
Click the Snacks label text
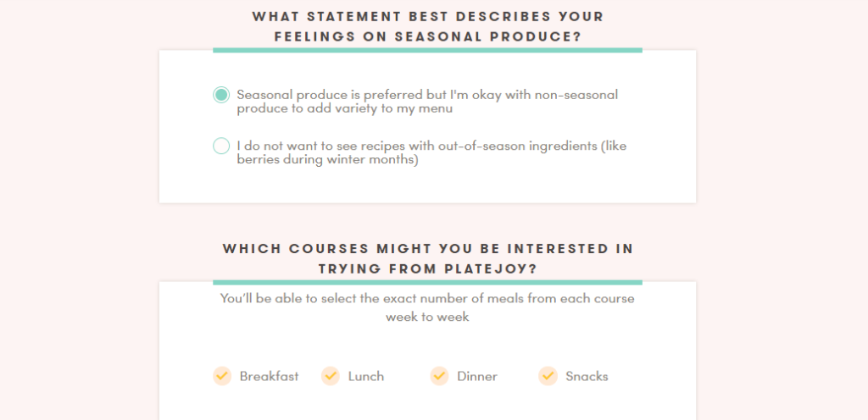pyautogui.click(x=587, y=376)
